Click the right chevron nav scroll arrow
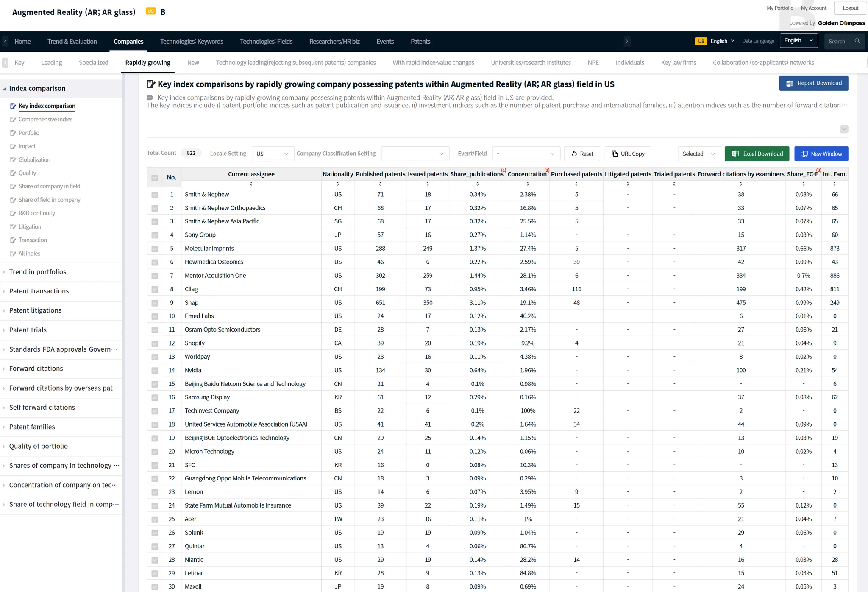This screenshot has height=592, width=868. (627, 41)
